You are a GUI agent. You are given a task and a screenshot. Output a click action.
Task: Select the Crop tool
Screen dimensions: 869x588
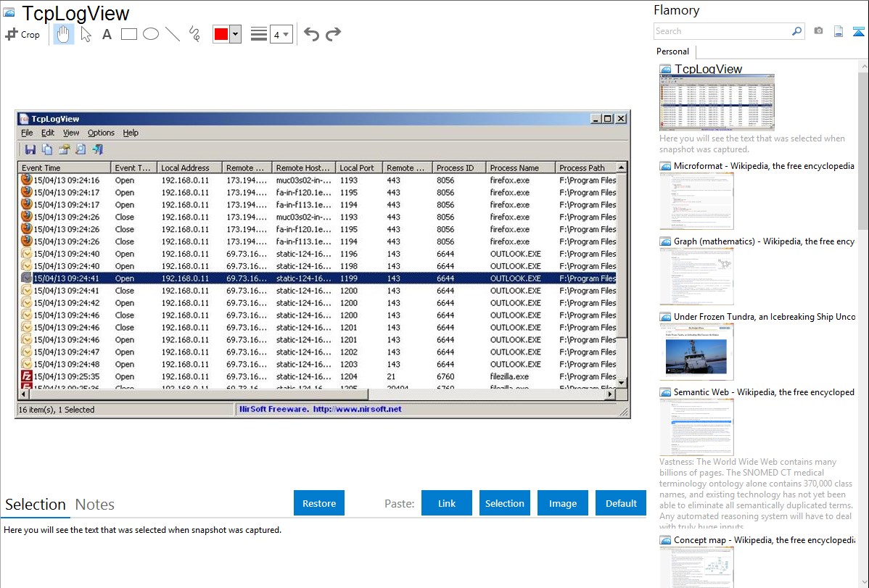[x=22, y=34]
